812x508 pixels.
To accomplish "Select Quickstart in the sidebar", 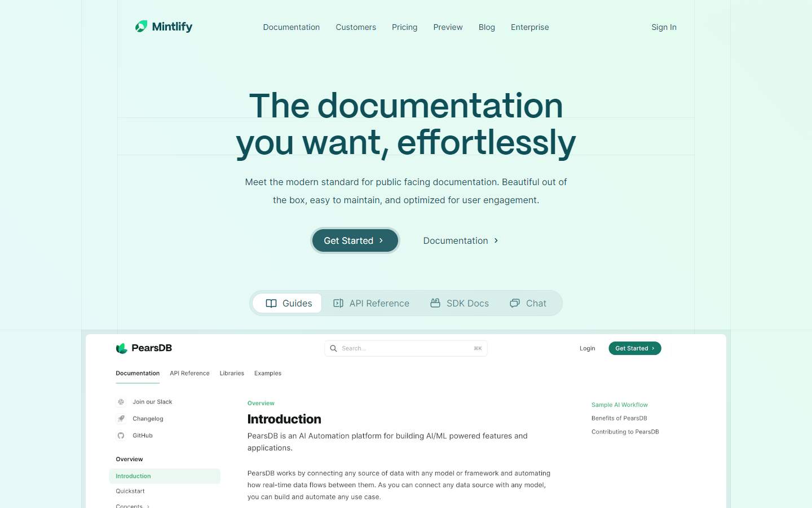I will click(130, 491).
